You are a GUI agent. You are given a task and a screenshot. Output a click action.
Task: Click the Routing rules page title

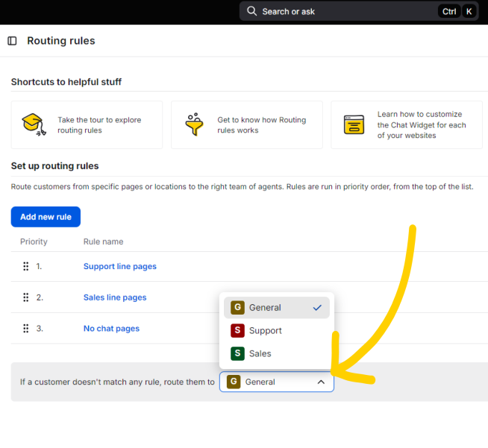click(x=61, y=41)
